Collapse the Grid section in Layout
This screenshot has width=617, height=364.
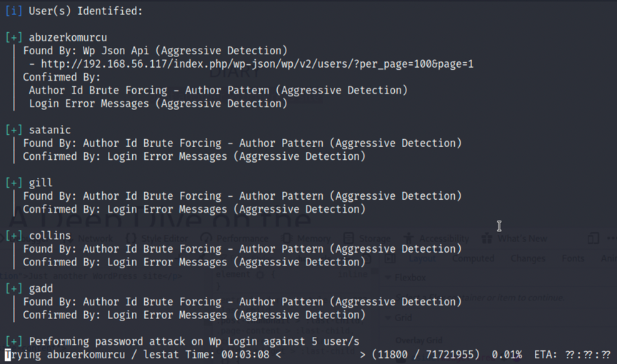click(388, 318)
